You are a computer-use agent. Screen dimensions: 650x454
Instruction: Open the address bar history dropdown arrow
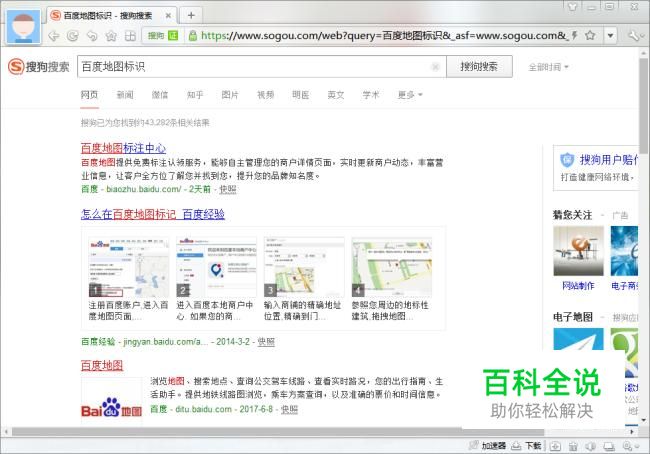pos(610,36)
